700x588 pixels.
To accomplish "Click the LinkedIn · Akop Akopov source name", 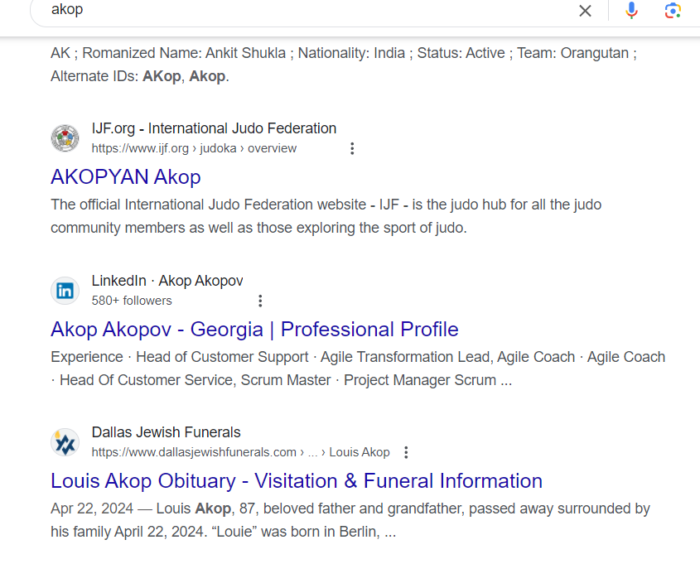I will click(x=167, y=281).
